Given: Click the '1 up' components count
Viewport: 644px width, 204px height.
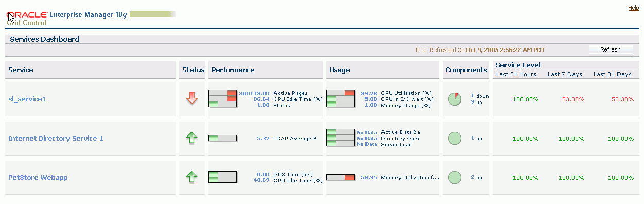Looking at the screenshot, I should pos(477,138).
